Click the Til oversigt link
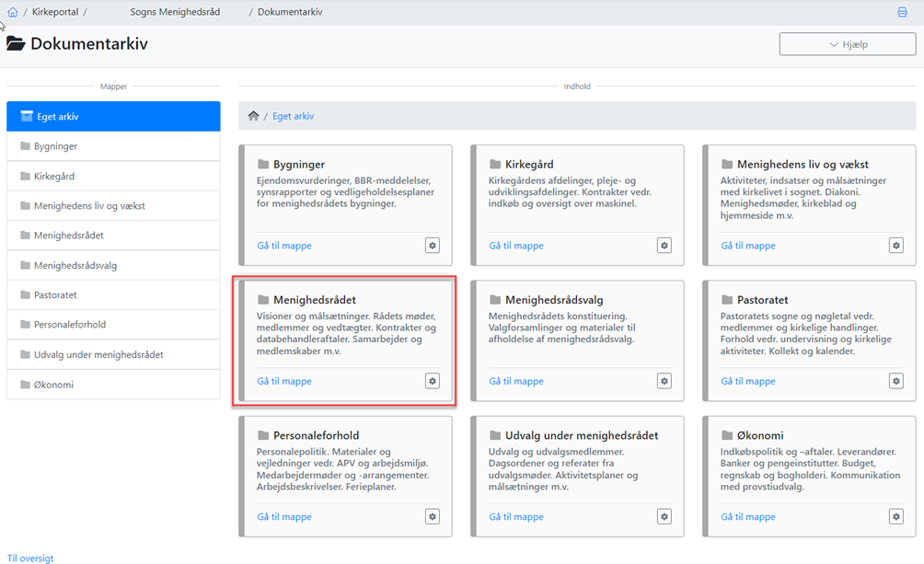The height and width of the screenshot is (564, 924). (30, 558)
